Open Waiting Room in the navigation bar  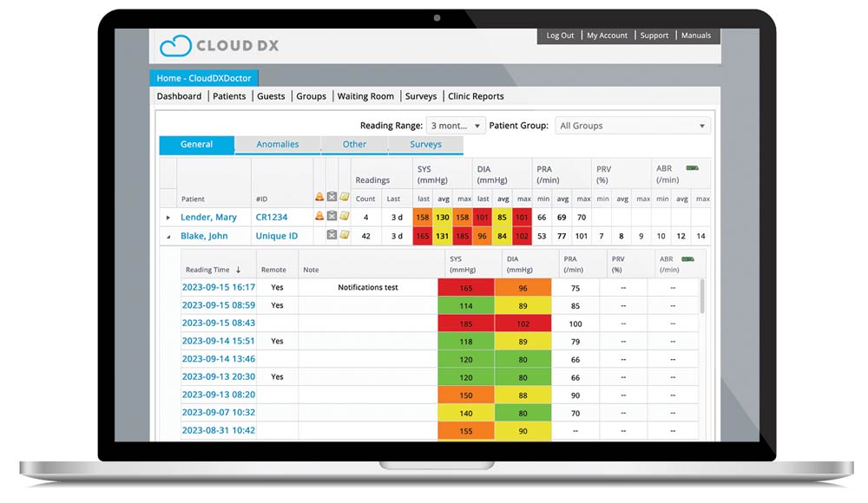click(365, 96)
